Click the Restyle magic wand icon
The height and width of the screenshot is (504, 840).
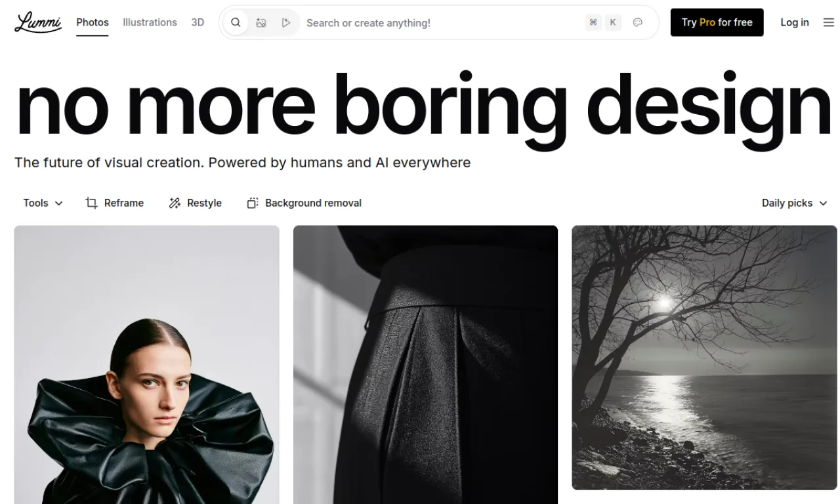tap(175, 203)
